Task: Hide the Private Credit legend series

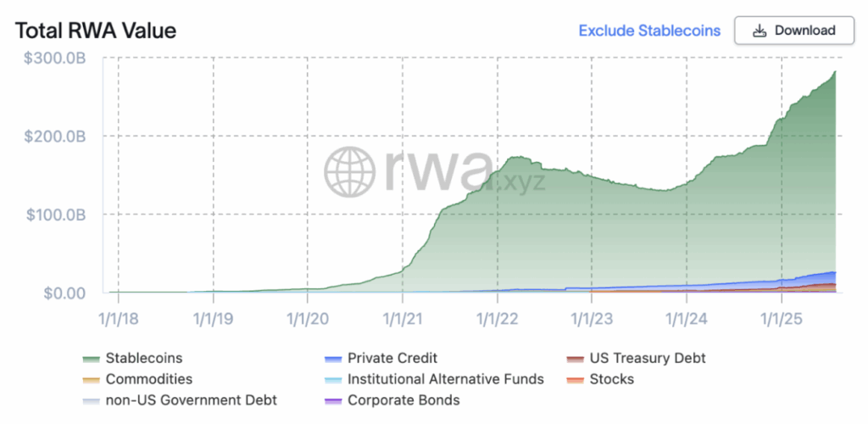Action: 392,358
